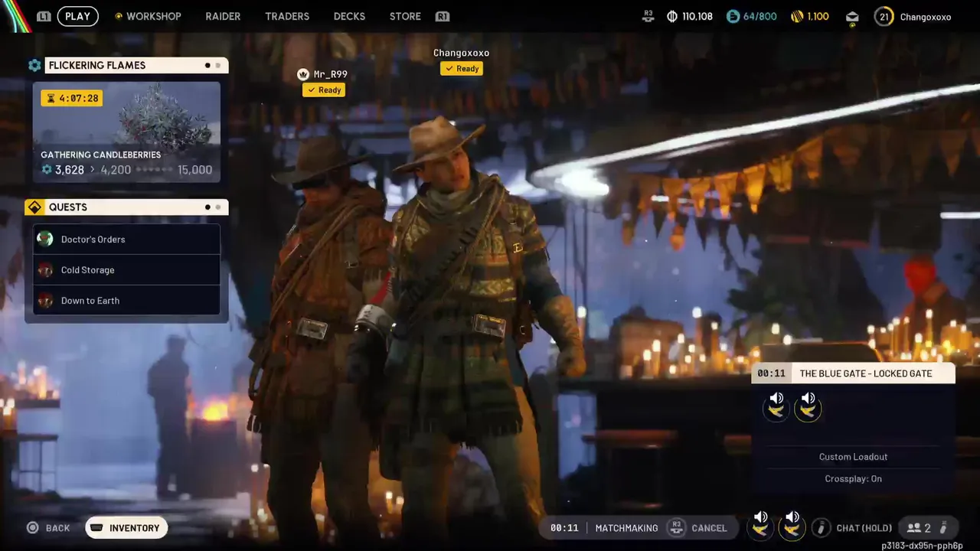Click the 4:07:28 event timer badge
Viewport: 980px width, 551px height.
coord(72,98)
